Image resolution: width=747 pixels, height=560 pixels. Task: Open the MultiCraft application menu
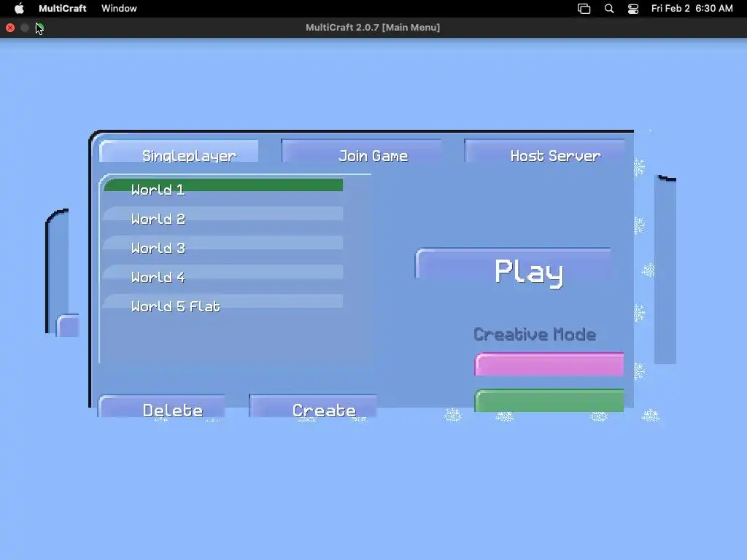tap(63, 9)
